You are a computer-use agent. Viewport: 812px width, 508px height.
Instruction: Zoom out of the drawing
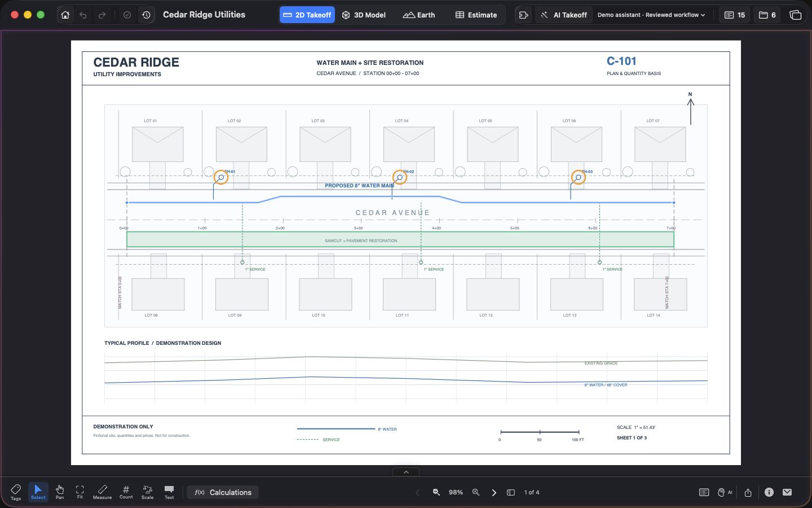coord(436,492)
